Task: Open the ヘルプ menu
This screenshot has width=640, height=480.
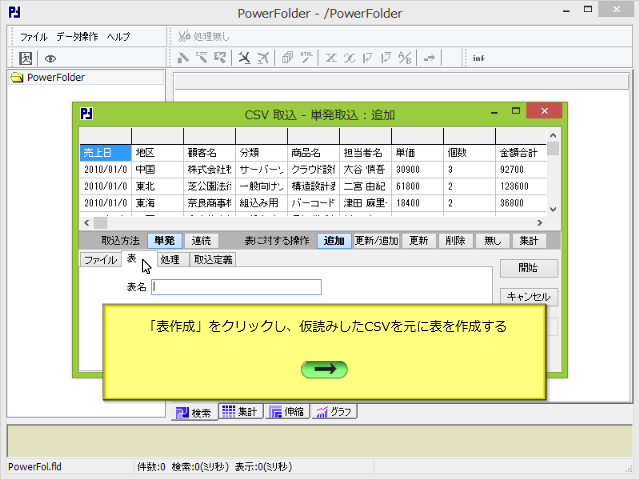Action: (118, 37)
